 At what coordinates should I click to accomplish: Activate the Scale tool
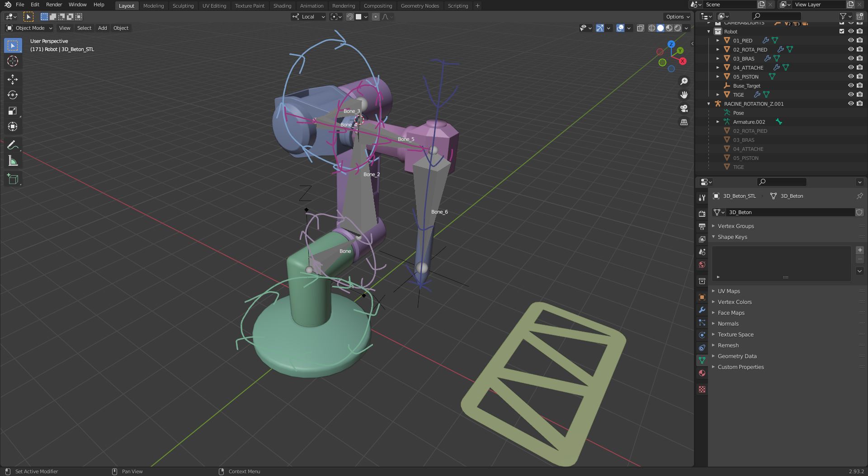tap(13, 111)
